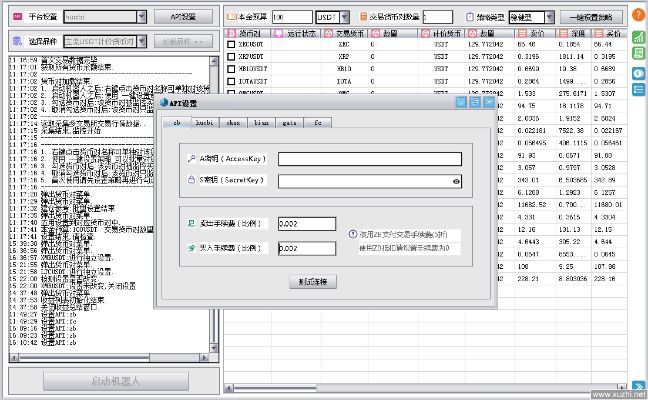Click the 货币对 column header
Screen dimensions: 648x400
(248, 33)
